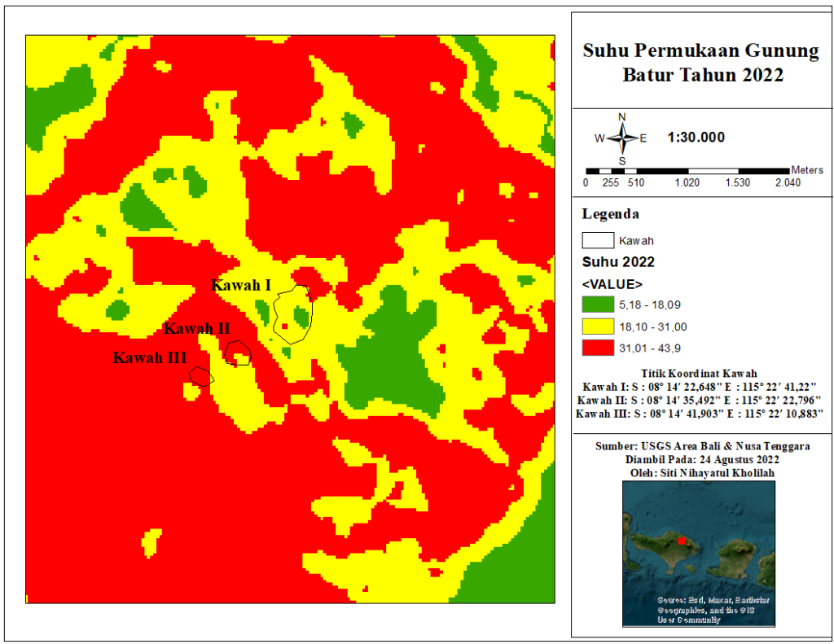Viewport: 834px width, 644px height.
Task: Select the Kawah II crater outline
Action: pyautogui.click(x=238, y=353)
